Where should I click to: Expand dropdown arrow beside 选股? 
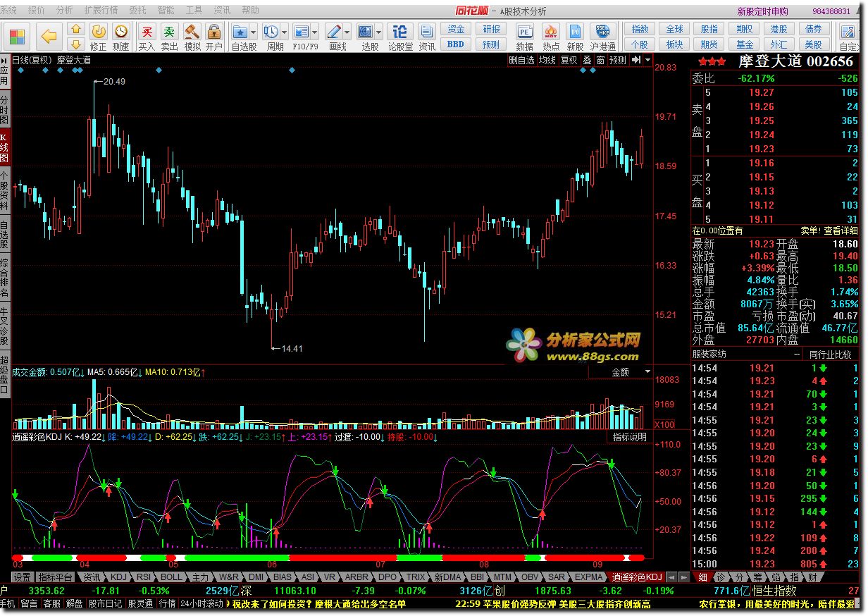point(378,32)
